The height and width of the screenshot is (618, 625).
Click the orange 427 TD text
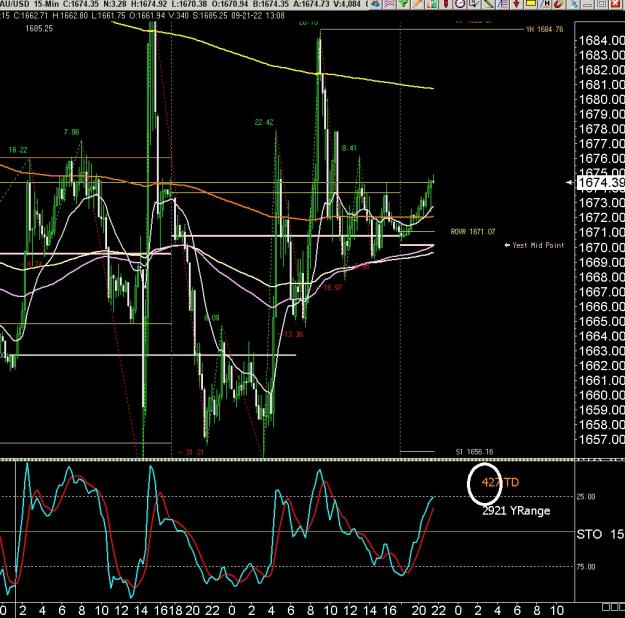pos(500,482)
